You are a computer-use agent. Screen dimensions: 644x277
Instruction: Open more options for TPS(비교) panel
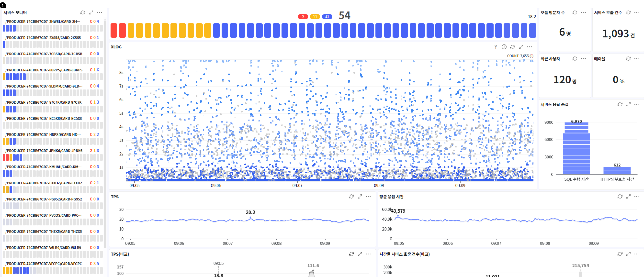coord(368,254)
